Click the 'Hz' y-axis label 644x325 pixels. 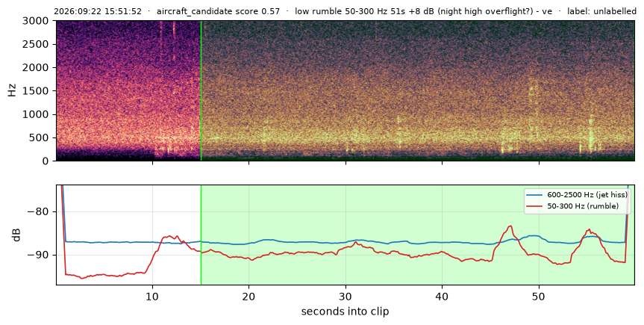pyautogui.click(x=13, y=90)
